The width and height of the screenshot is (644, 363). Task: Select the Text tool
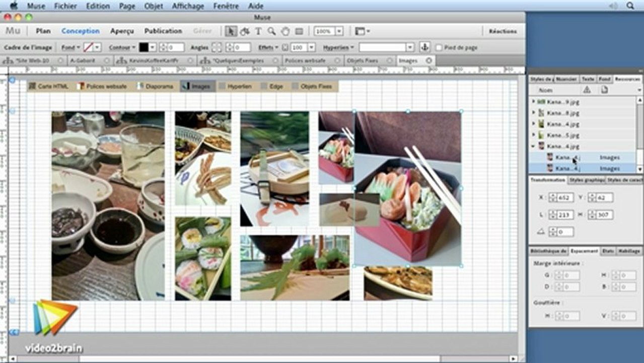[258, 31]
